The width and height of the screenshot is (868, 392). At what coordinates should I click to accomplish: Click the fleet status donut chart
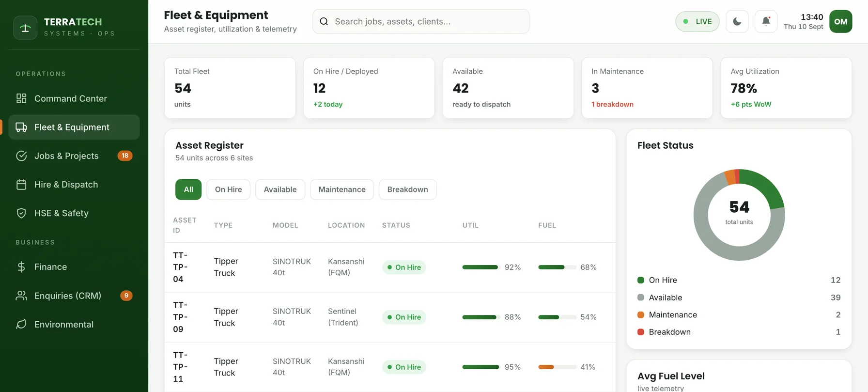click(x=739, y=215)
